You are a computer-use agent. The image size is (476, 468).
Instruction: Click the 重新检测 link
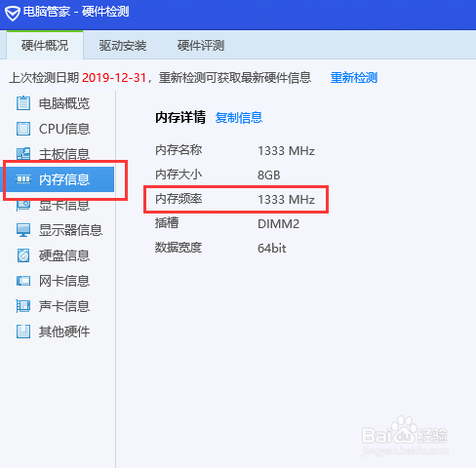(354, 78)
